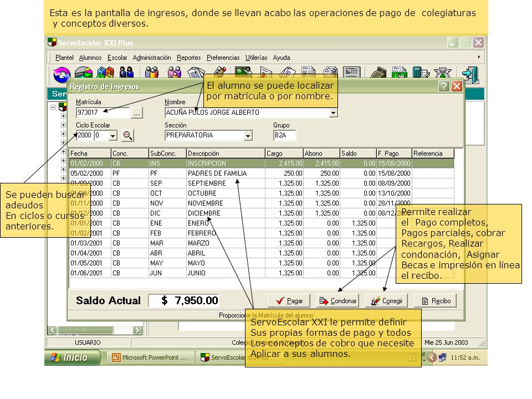Open the Sección PREPARATORIA dropdown
Image resolution: width=532 pixels, height=399 pixels.
248,136
